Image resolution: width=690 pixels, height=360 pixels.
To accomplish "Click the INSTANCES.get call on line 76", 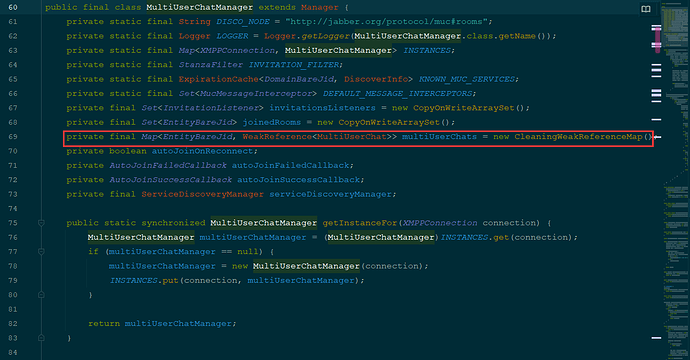I will (x=474, y=237).
